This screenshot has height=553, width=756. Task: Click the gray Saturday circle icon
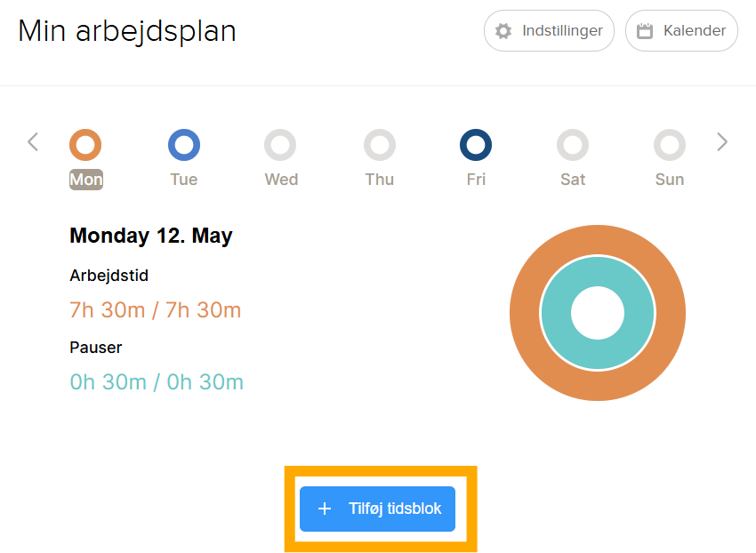coord(572,142)
